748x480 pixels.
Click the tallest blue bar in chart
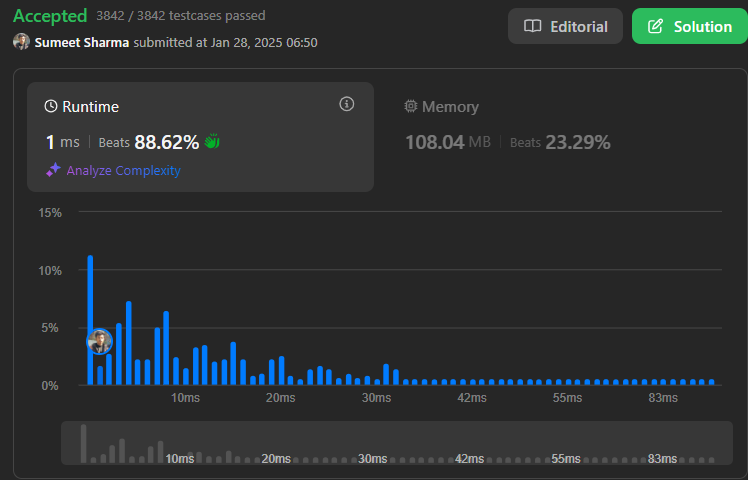click(90, 320)
